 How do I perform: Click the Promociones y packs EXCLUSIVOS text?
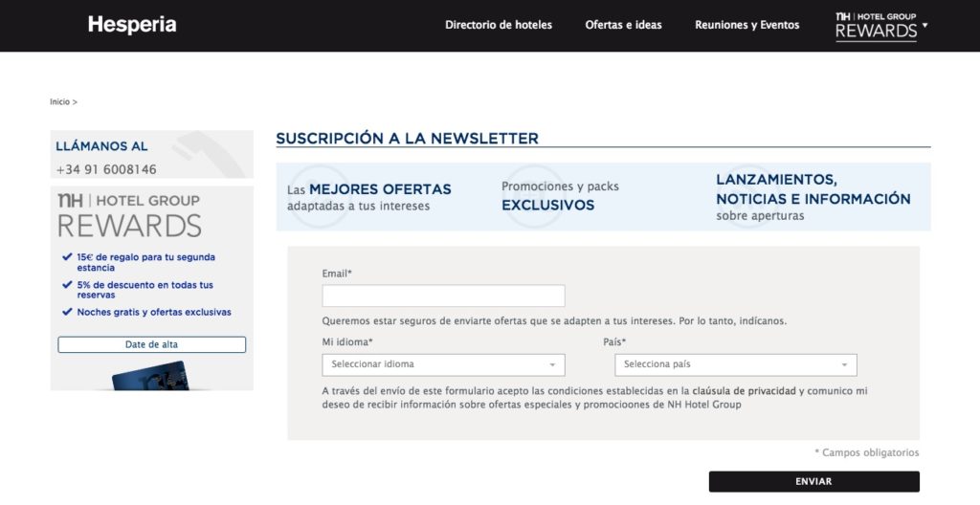(560, 196)
